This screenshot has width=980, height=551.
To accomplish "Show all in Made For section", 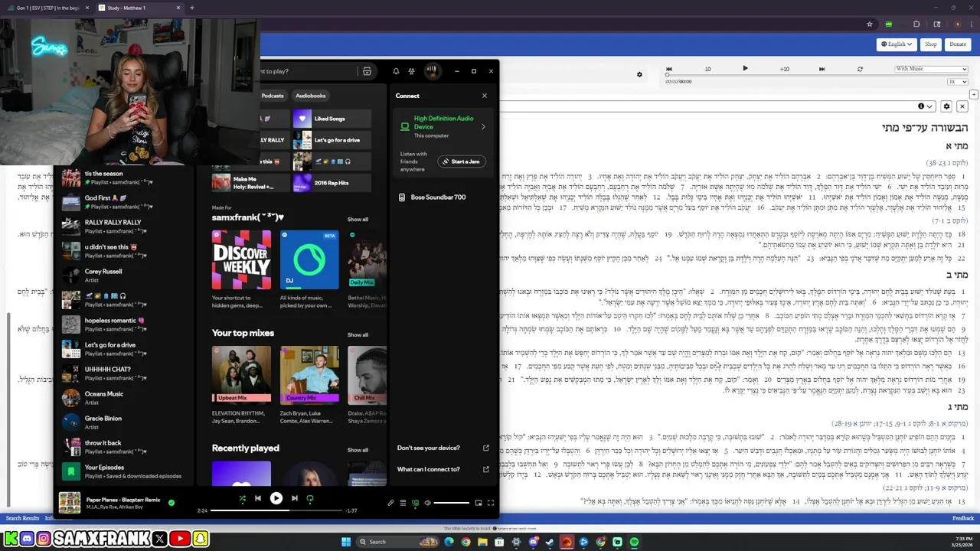I will tap(358, 220).
